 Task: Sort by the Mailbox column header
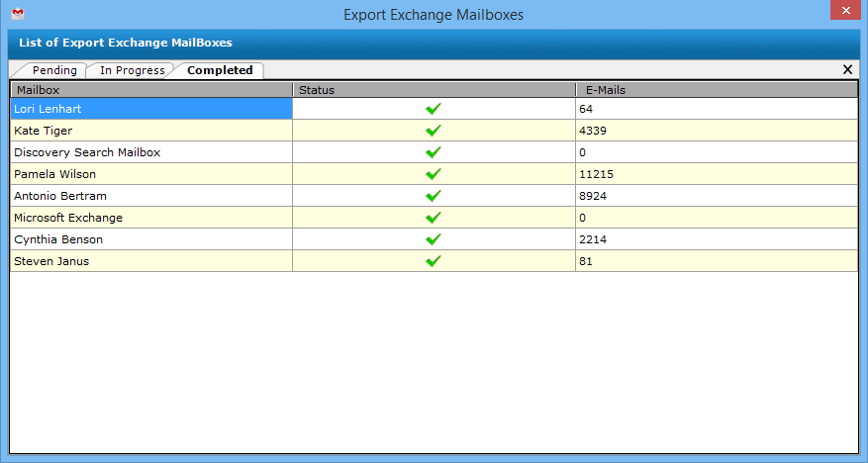(151, 90)
